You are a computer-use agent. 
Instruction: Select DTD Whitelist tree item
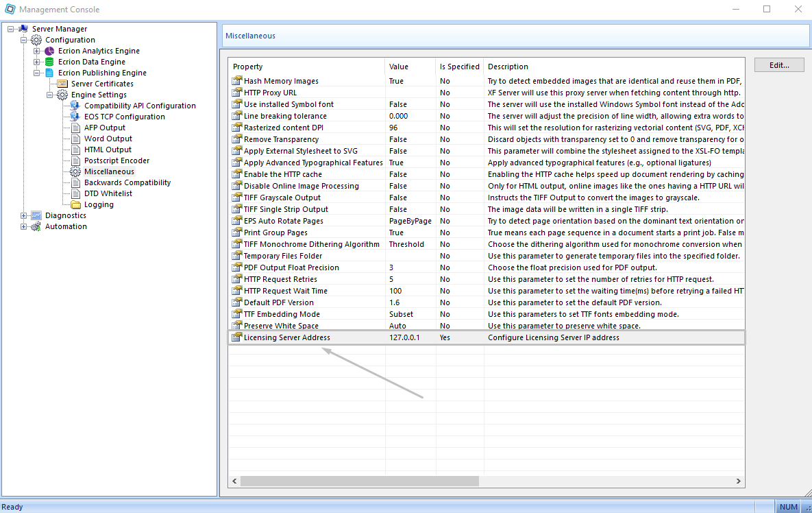[x=108, y=193]
